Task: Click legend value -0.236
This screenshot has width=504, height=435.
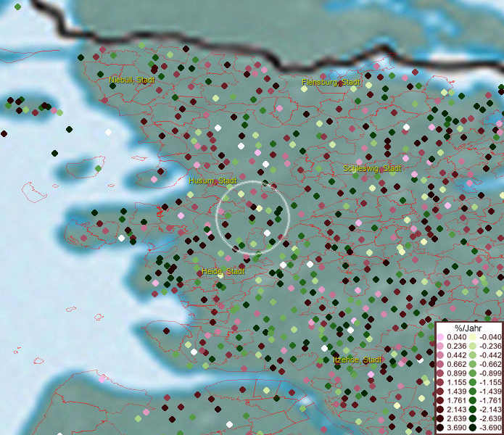Action: (490, 346)
